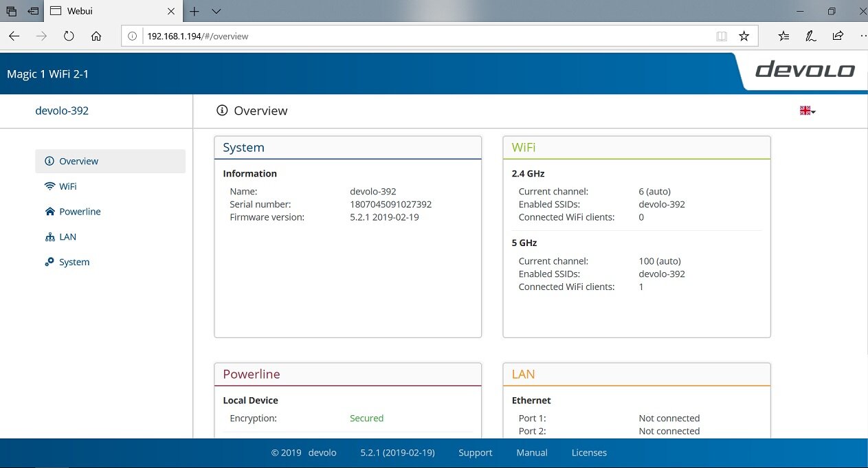
Task: Click the 2.4 GHz channel value 6 (auto)
Action: click(x=654, y=192)
